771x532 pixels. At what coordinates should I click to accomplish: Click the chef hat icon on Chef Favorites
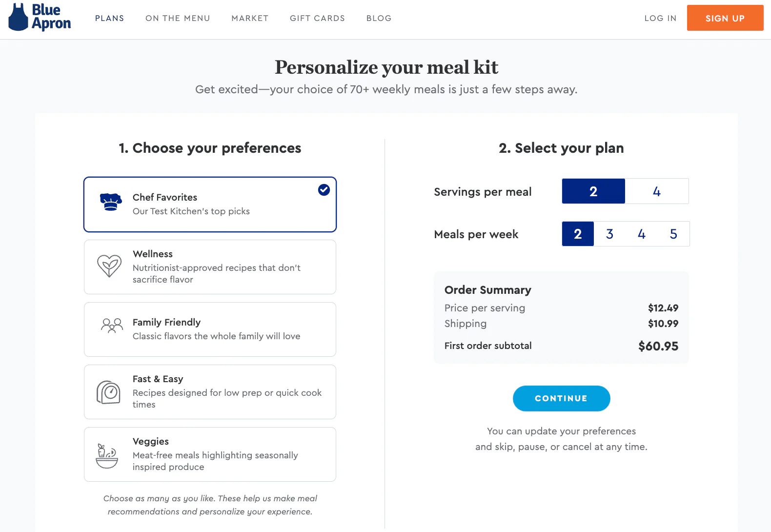[110, 201]
